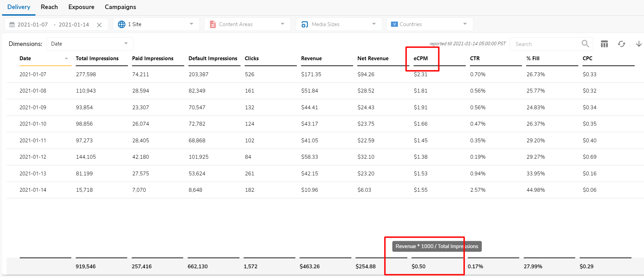Switch to the Exposure tab

tap(81, 7)
